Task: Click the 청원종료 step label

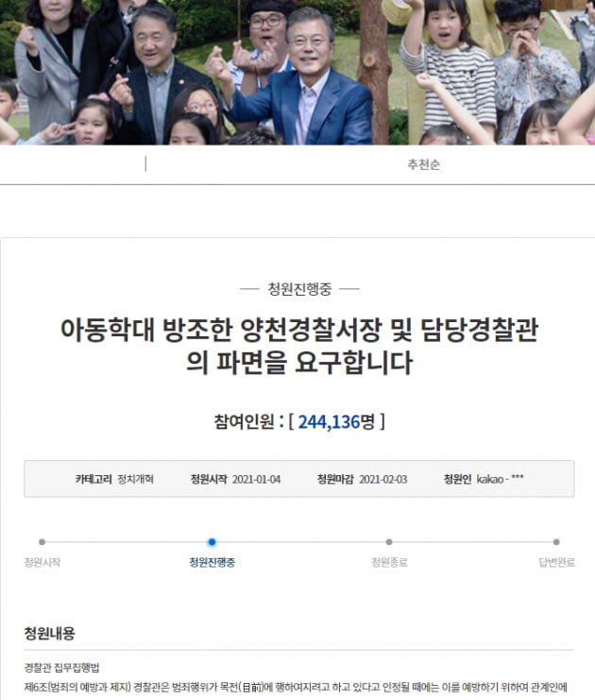Action: [x=389, y=562]
